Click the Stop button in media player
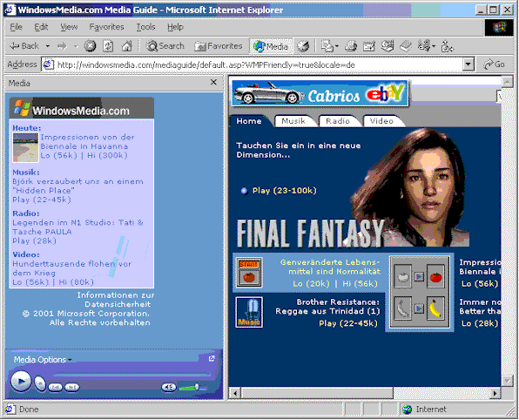The height and width of the screenshot is (420, 519). [x=40, y=383]
